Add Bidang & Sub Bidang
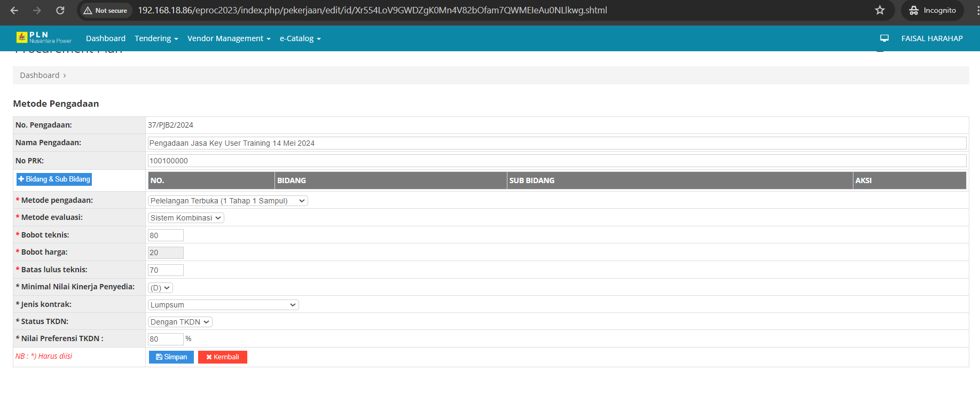Image resolution: width=980 pixels, height=418 pixels. 54,179
